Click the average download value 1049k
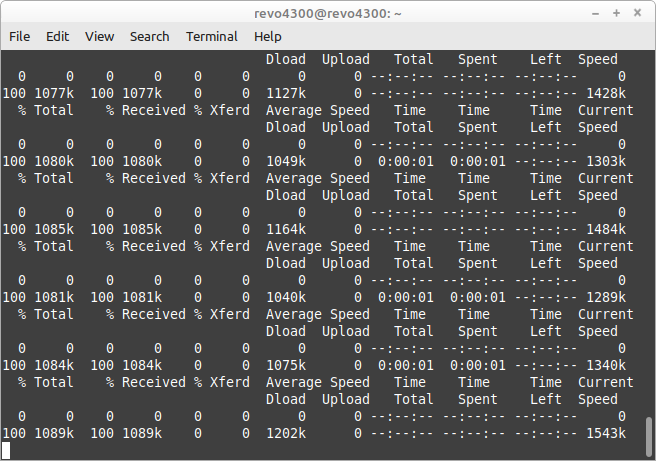 [286, 161]
